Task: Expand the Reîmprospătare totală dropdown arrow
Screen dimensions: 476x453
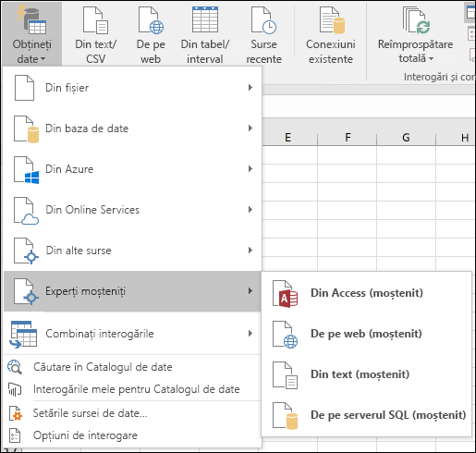Action: (x=431, y=58)
